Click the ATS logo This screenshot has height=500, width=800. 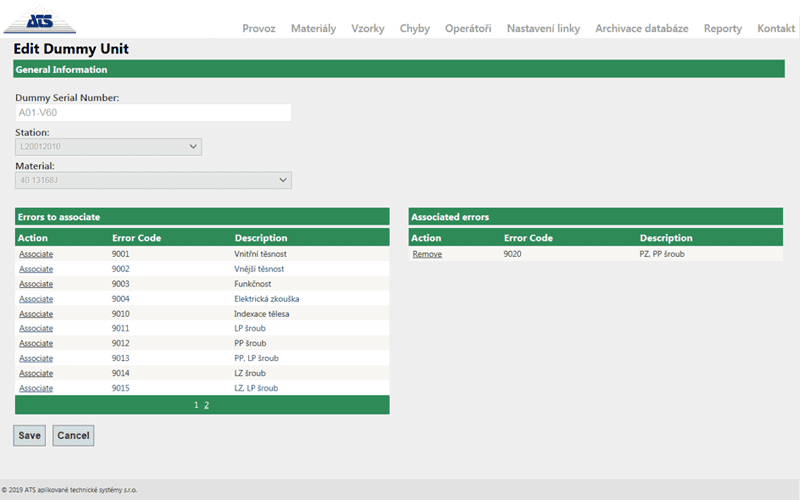pos(39,20)
